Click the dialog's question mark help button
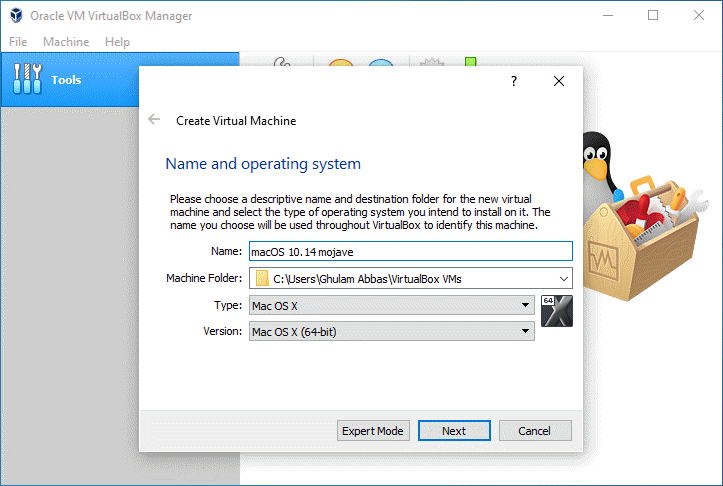723x486 pixels. 514,81
